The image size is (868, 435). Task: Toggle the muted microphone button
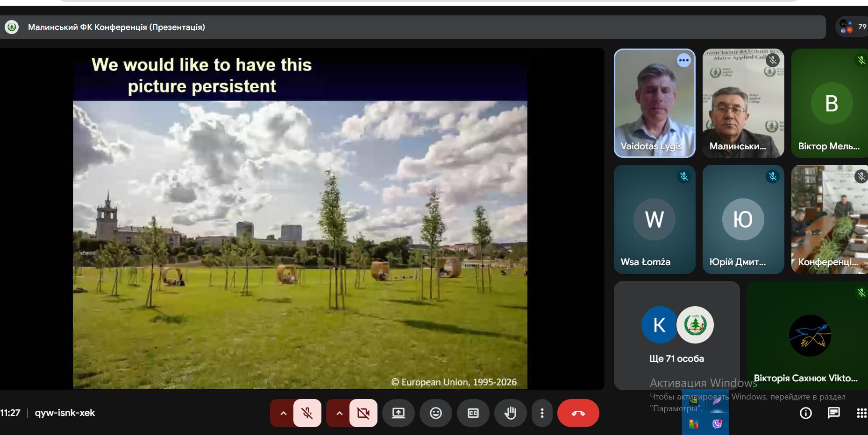pyautogui.click(x=307, y=413)
